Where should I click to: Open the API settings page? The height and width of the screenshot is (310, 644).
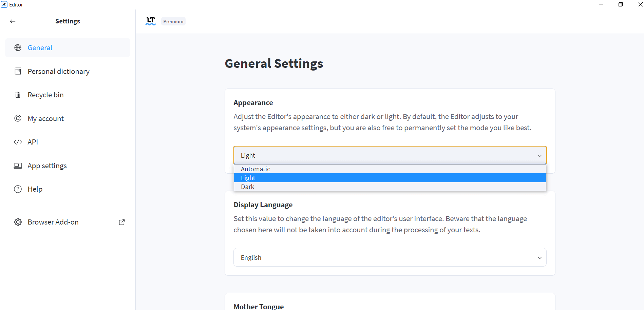[68, 142]
